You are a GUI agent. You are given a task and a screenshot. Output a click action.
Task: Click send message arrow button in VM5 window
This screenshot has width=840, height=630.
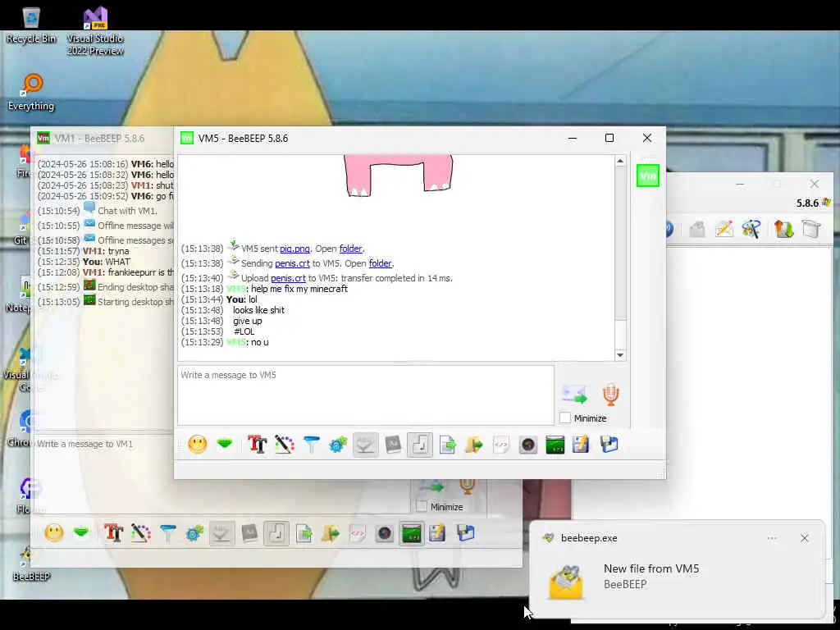tap(575, 395)
